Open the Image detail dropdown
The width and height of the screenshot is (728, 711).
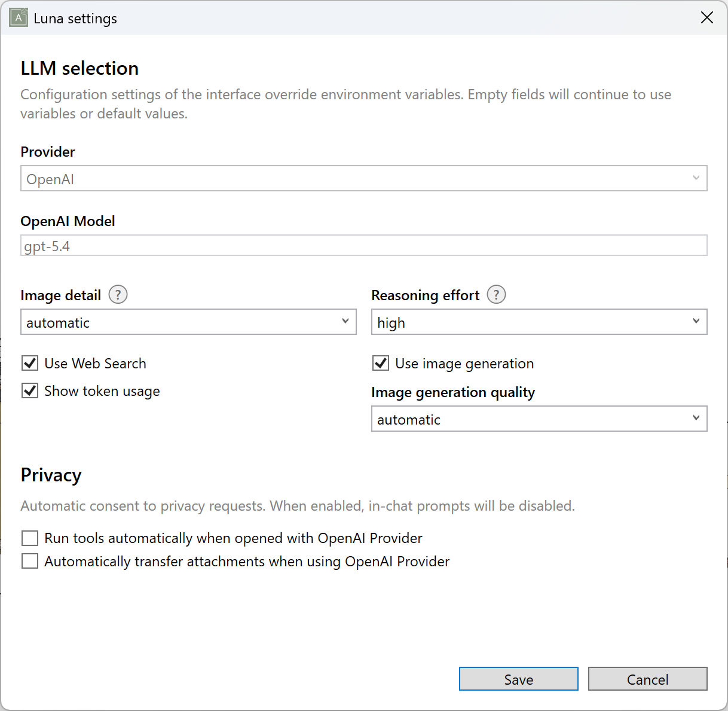point(188,322)
